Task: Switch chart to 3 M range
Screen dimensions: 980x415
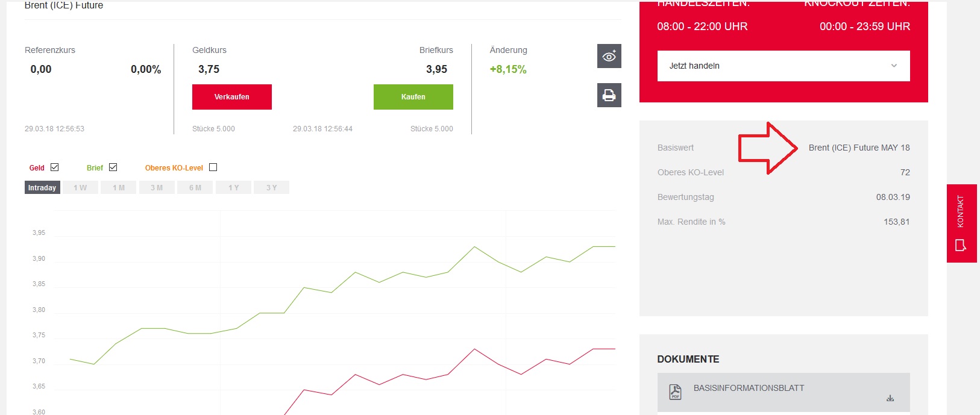Action: click(157, 188)
